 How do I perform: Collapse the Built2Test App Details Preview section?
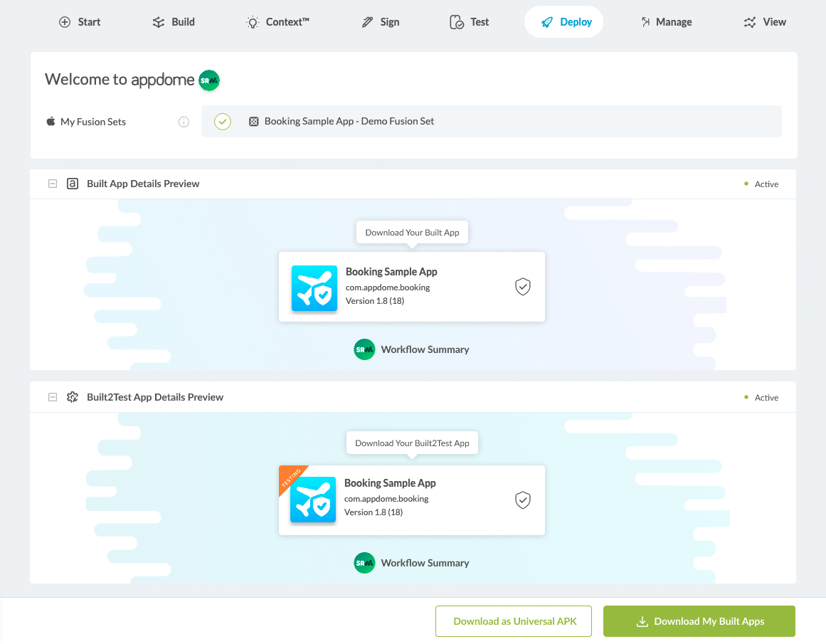pos(53,397)
